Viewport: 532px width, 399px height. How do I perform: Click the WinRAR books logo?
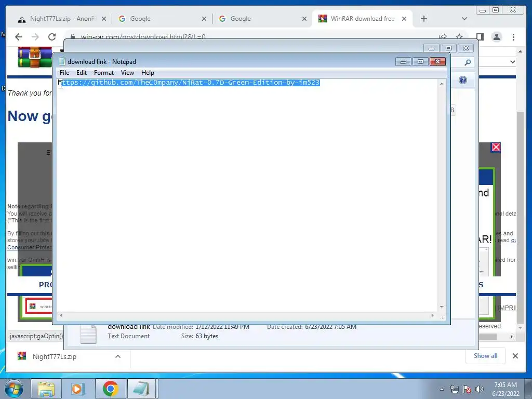[x=34, y=57]
